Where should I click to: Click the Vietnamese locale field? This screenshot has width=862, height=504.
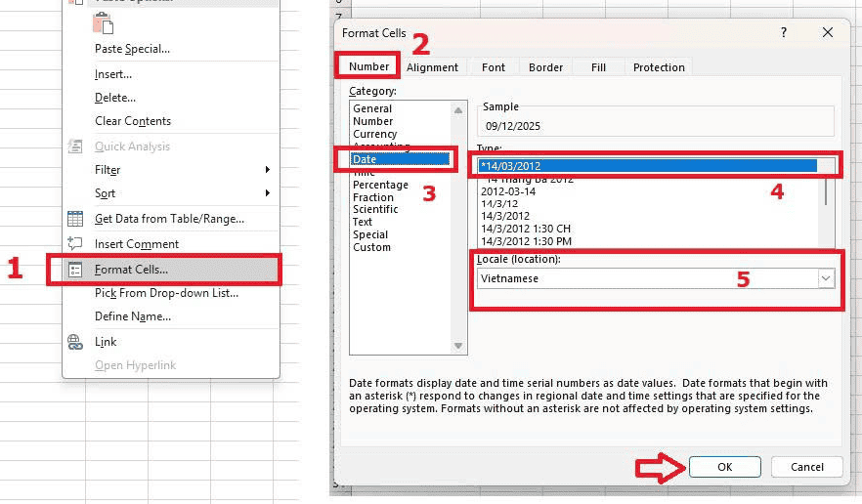click(648, 278)
